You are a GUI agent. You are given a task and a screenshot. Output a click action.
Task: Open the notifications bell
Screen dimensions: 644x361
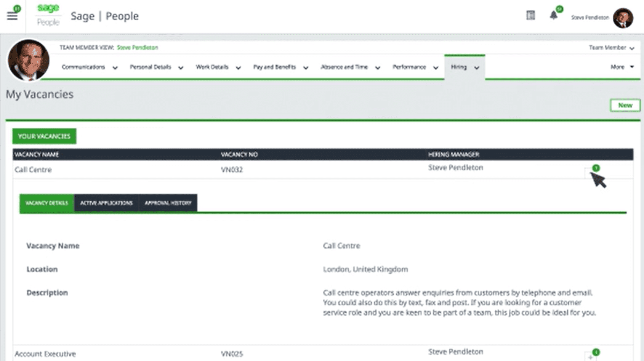tap(553, 16)
